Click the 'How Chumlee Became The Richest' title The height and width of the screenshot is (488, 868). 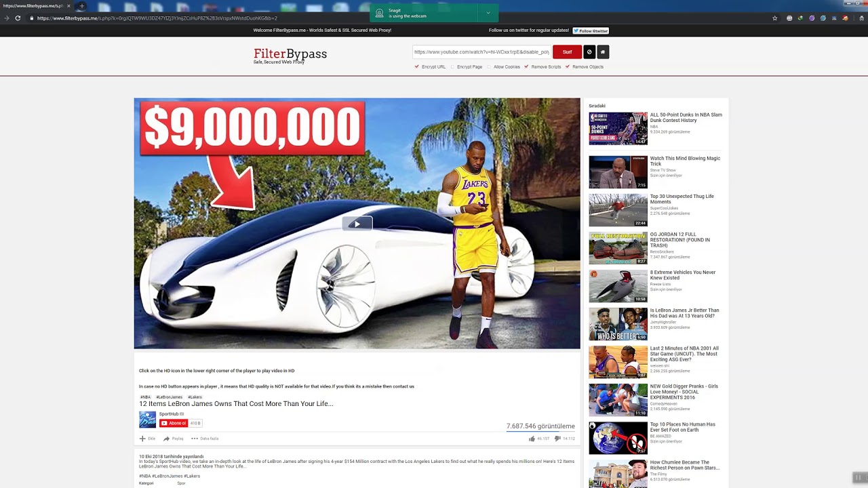click(x=685, y=465)
